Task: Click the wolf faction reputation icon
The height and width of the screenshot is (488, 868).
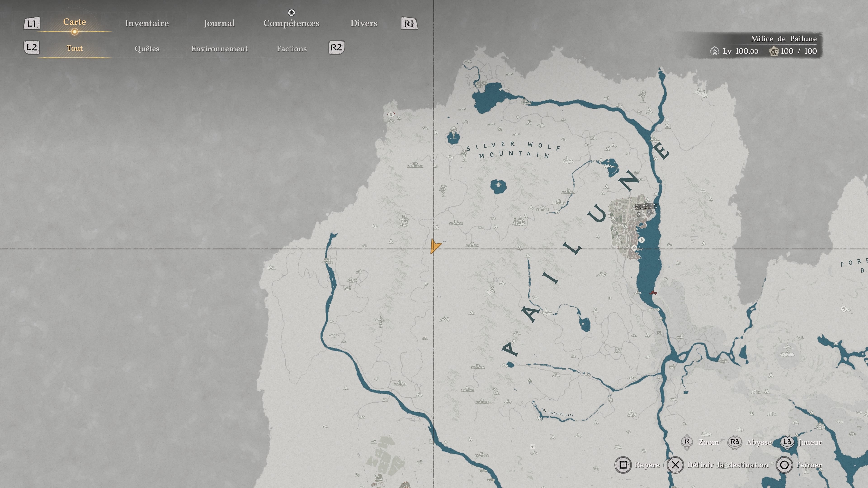Action: (774, 51)
